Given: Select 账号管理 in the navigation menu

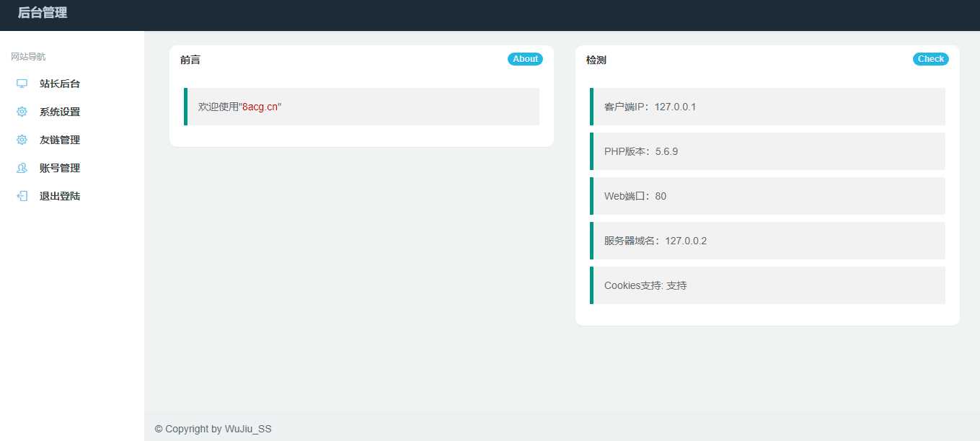Looking at the screenshot, I should click(60, 168).
